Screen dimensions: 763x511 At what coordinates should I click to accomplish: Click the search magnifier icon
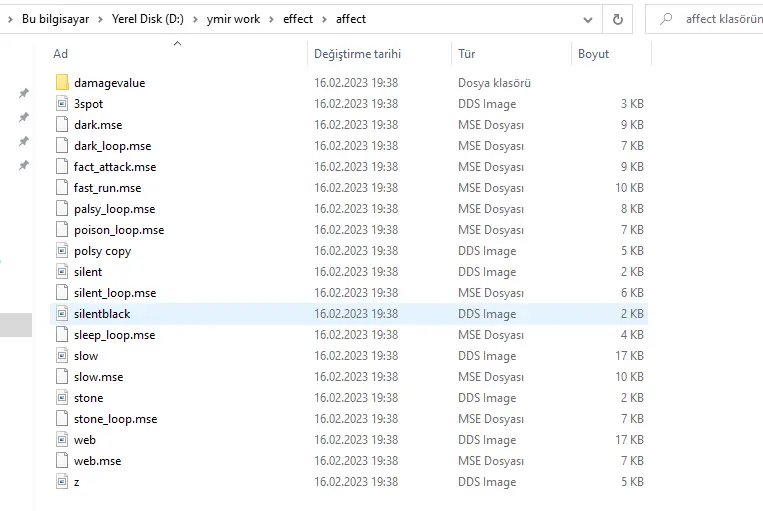click(x=665, y=19)
